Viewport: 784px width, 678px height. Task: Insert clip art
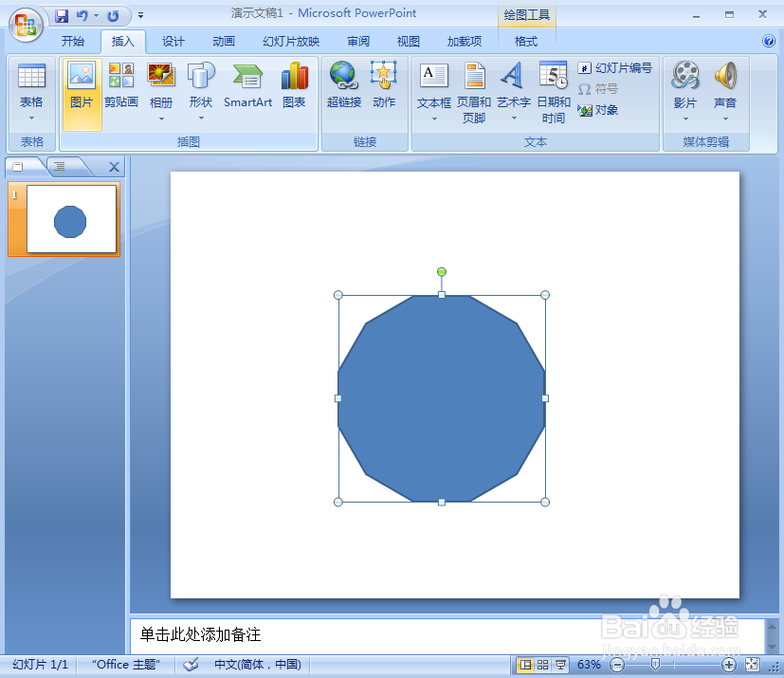(x=121, y=86)
